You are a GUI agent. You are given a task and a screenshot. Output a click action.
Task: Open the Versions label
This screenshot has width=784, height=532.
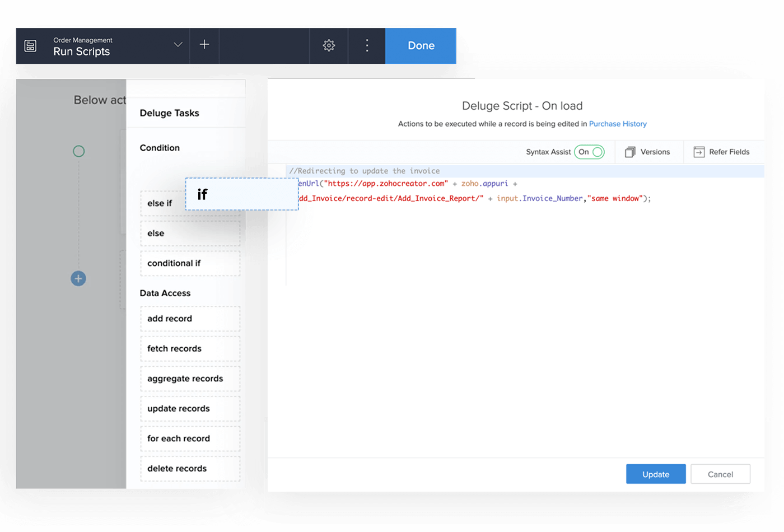click(655, 152)
